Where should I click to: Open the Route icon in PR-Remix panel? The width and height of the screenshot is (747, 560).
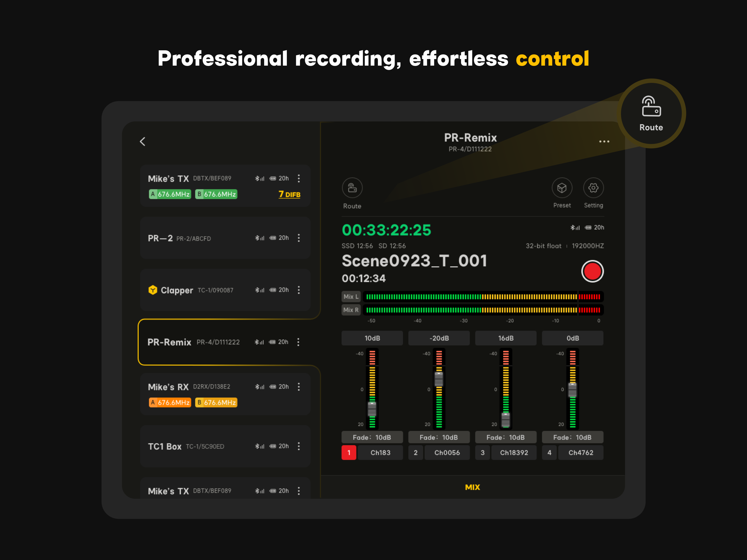tap(352, 188)
